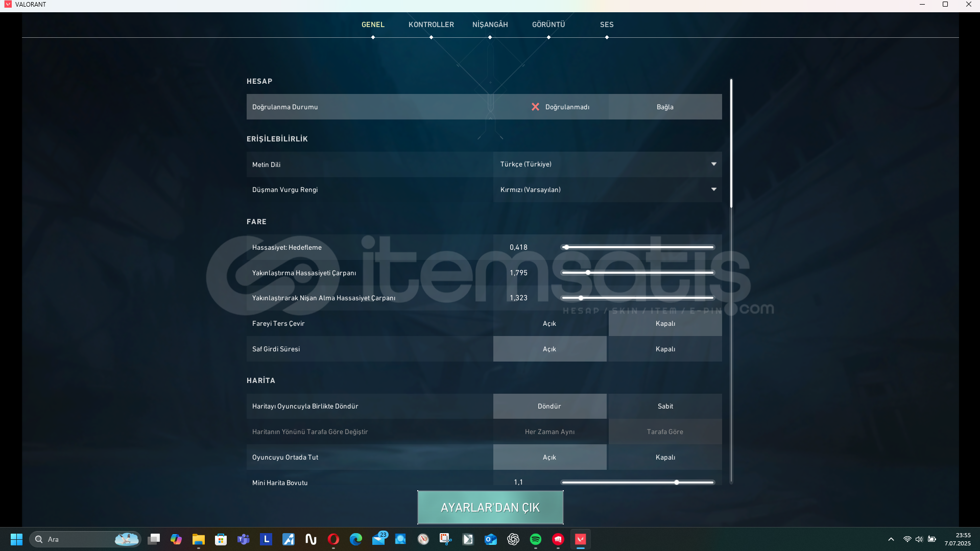Adjust the Yakınlaştırarak Nişan Alma slider
Viewport: 980px width, 551px height.
[x=637, y=298]
